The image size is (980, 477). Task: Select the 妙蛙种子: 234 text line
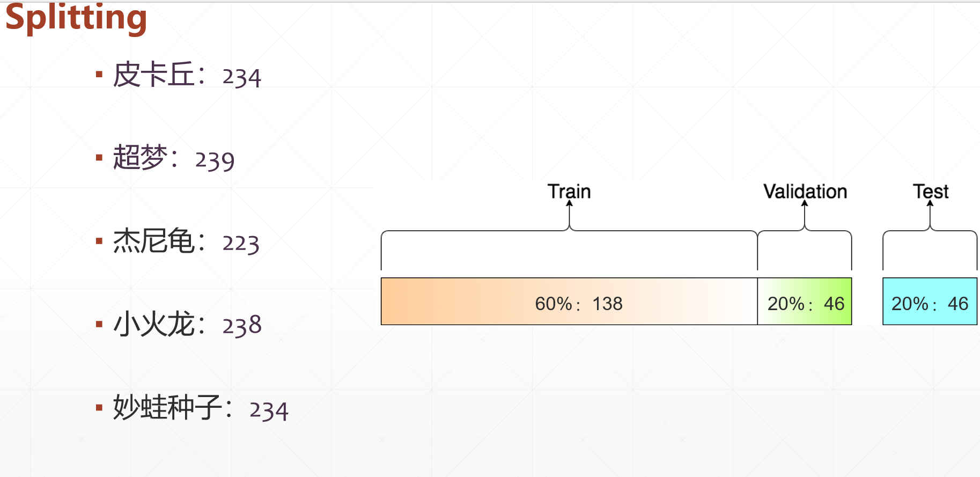point(200,408)
